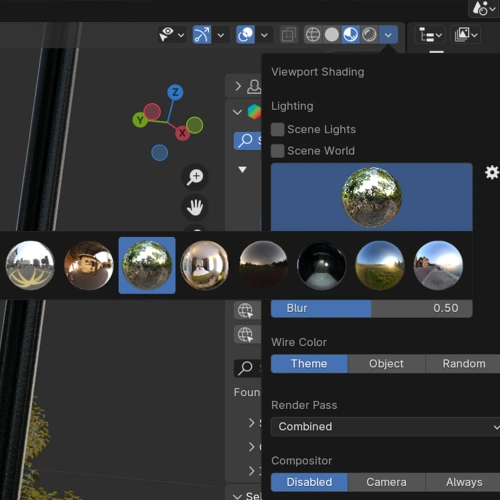Viewport: 500px width, 500px height.
Task: Switch to Wireframe viewport shading
Action: coord(313,35)
